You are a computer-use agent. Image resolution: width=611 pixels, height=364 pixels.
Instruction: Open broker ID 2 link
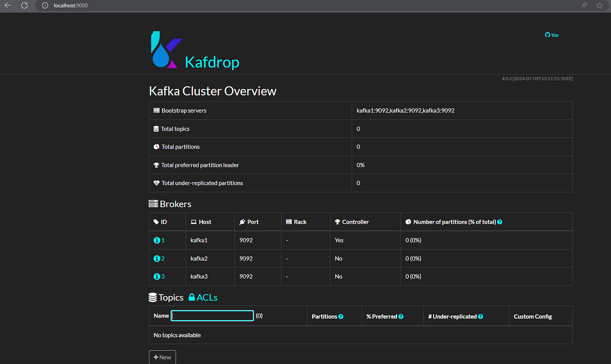pyautogui.click(x=163, y=259)
